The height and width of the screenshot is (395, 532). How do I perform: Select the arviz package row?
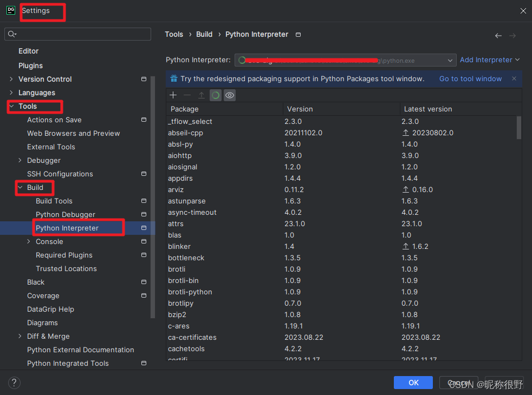(x=341, y=190)
